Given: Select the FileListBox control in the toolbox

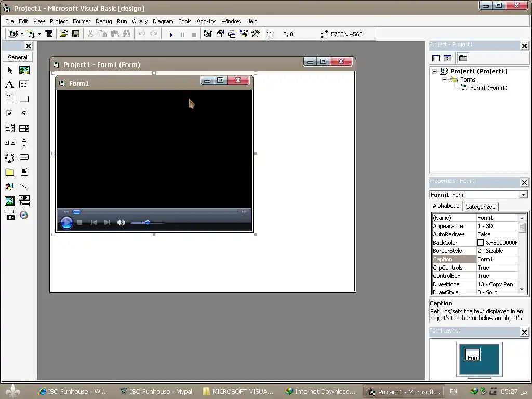Looking at the screenshot, I should click(24, 171).
